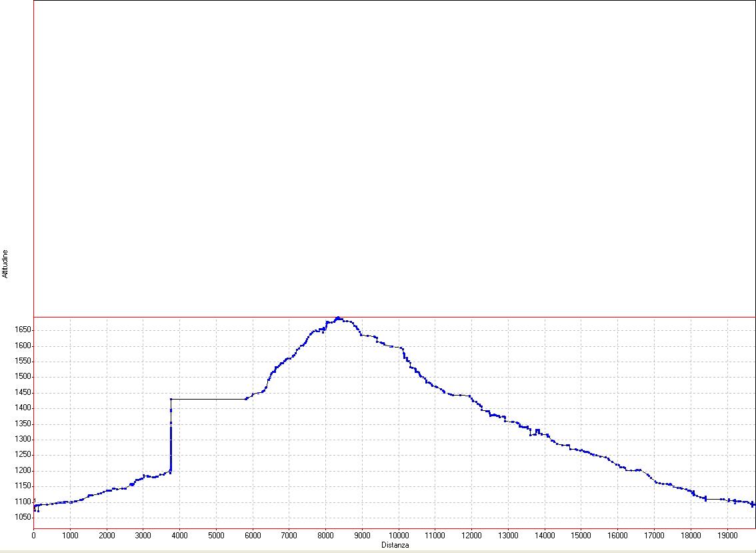756x553 pixels.
Task: Select the 15000 distance axis label
Action: click(x=581, y=535)
